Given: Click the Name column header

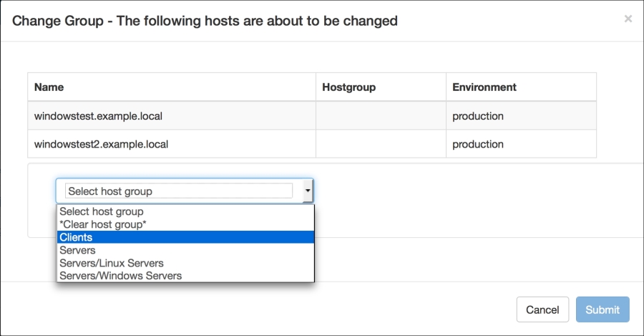Looking at the screenshot, I should [49, 87].
